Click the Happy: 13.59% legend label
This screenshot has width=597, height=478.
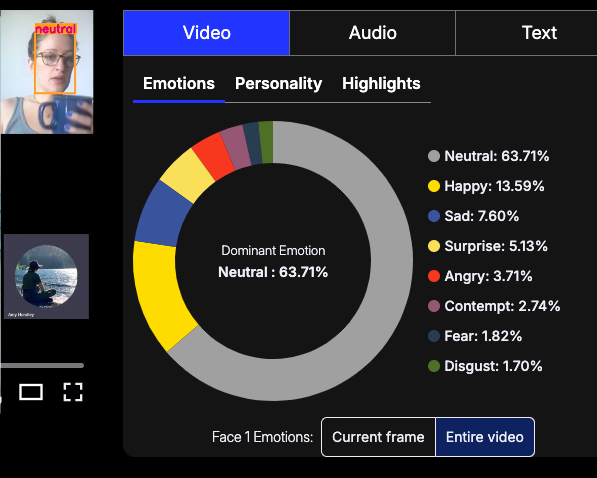tap(494, 186)
